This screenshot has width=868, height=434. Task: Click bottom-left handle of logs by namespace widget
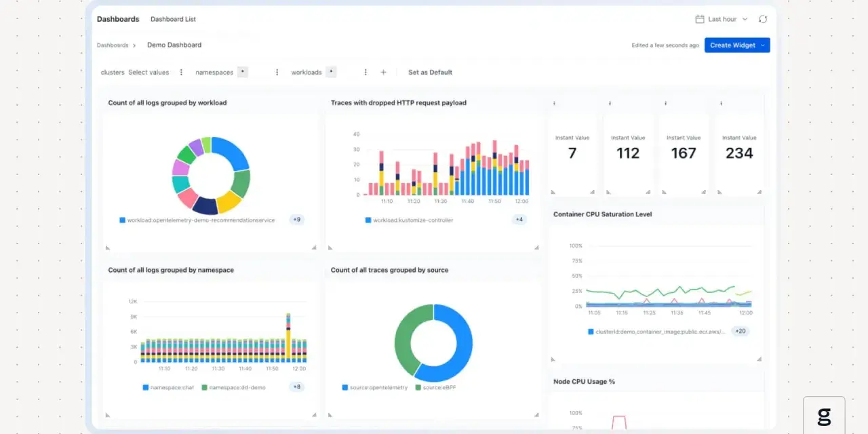[x=107, y=414]
